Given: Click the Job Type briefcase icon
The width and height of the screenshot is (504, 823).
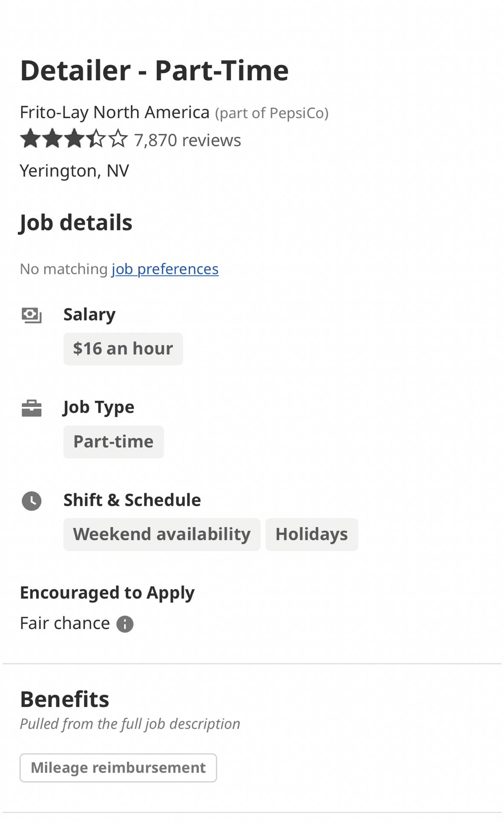Looking at the screenshot, I should pos(32,408).
